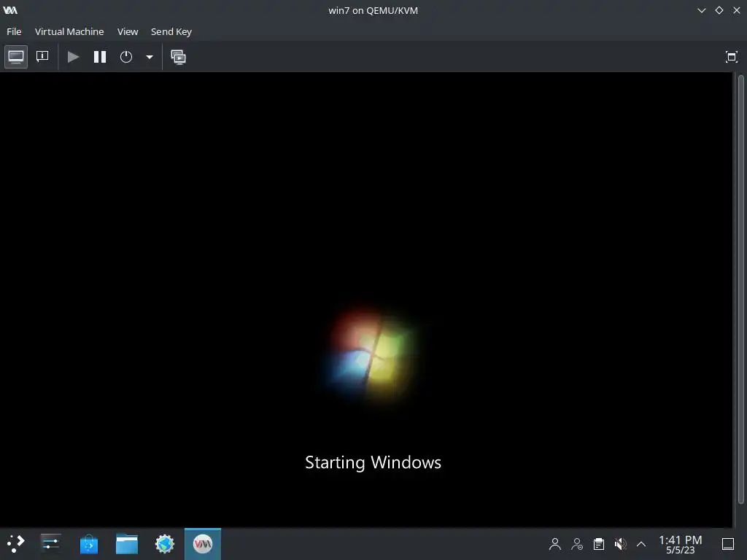747x560 pixels.
Task: Click the user icon in system tray
Action: pyautogui.click(x=555, y=544)
